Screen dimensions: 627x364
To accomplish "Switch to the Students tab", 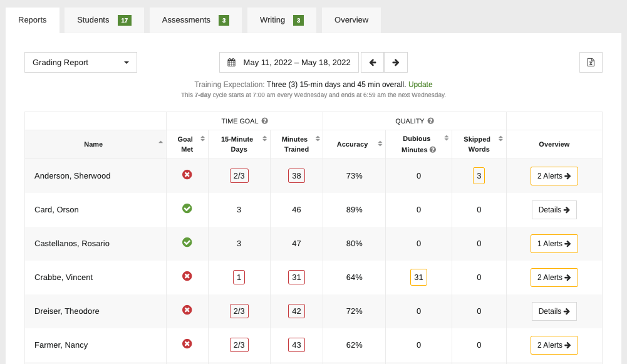I will (x=103, y=20).
